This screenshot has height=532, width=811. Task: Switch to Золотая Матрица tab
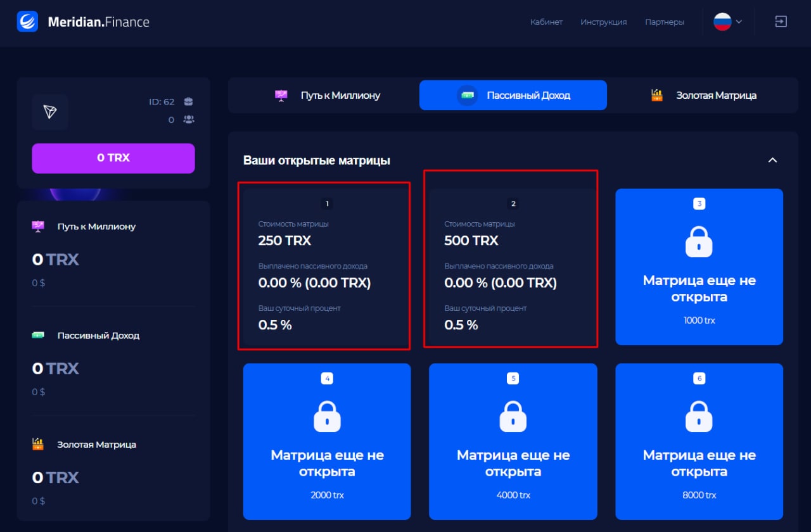click(703, 96)
